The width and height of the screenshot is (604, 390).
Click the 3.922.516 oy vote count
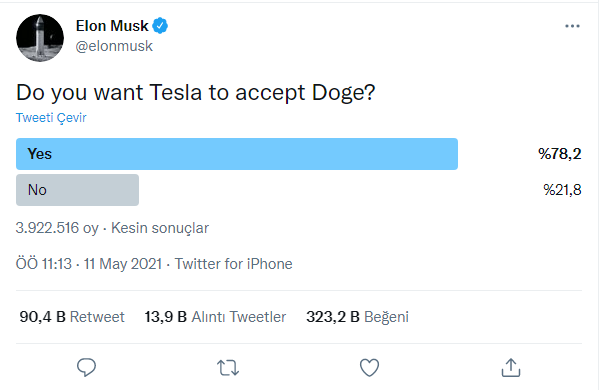click(x=57, y=228)
